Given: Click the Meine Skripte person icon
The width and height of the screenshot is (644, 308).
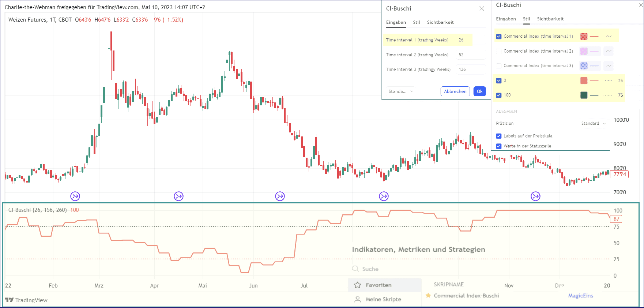Looking at the screenshot, I should (358, 299).
